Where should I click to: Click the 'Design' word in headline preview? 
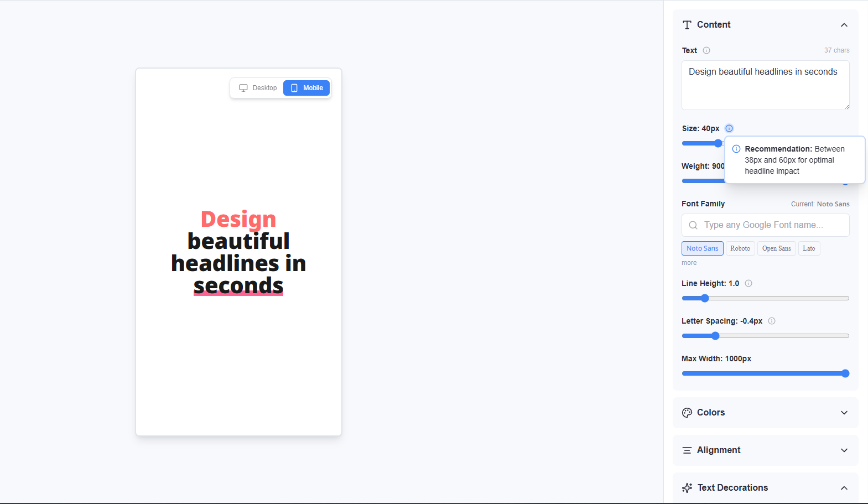tap(238, 219)
